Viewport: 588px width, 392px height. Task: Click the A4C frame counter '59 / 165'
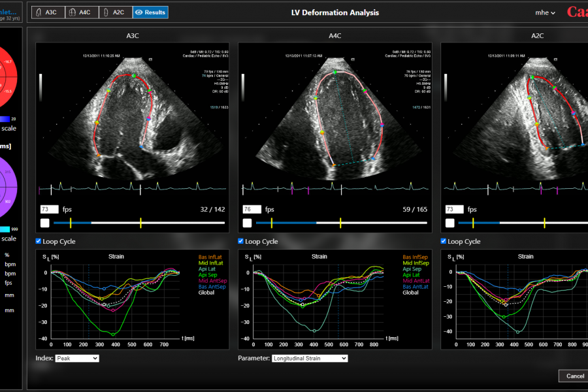click(415, 209)
